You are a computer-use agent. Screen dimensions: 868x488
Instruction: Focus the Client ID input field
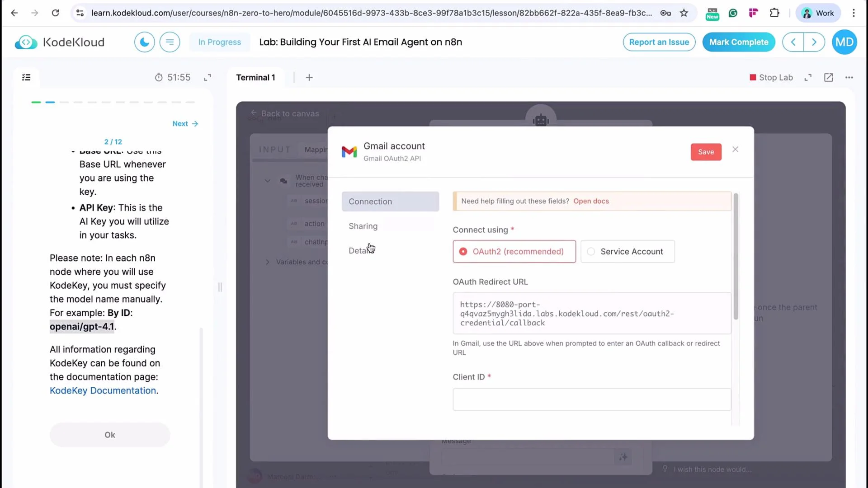pos(591,399)
